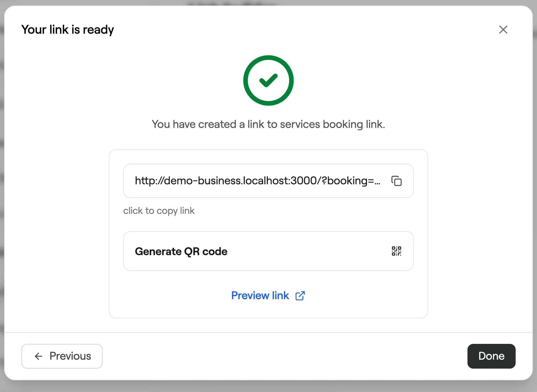This screenshot has height=392, width=537.
Task: Click the demo-business booking URL field
Action: pyautogui.click(x=268, y=181)
